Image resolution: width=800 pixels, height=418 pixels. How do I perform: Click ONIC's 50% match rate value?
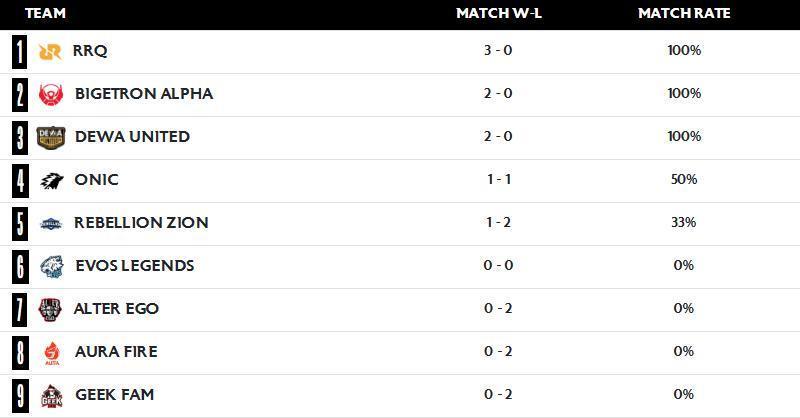684,179
